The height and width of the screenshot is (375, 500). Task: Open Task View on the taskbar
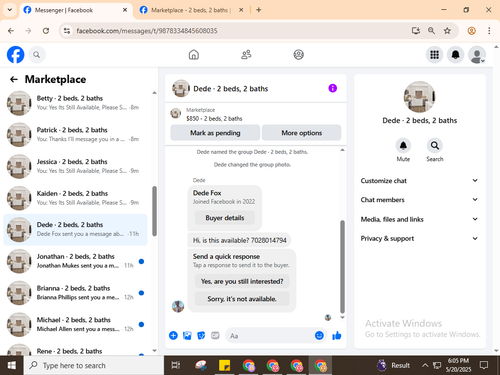point(176,365)
